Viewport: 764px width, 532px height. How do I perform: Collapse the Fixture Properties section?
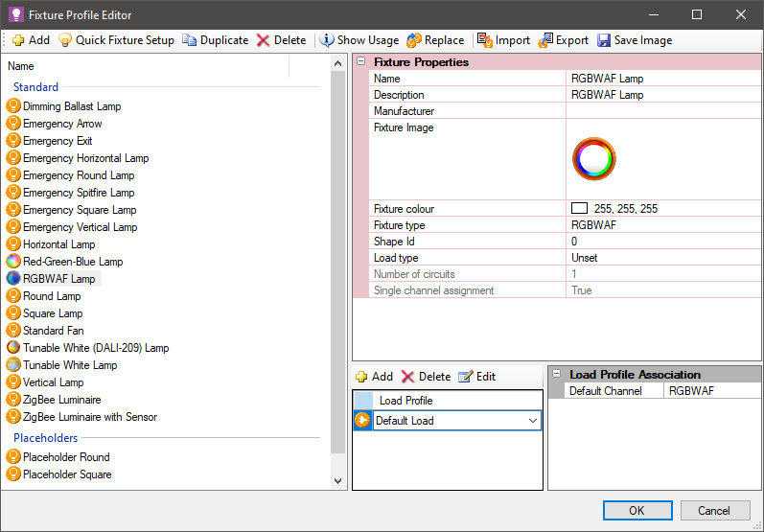[361, 62]
